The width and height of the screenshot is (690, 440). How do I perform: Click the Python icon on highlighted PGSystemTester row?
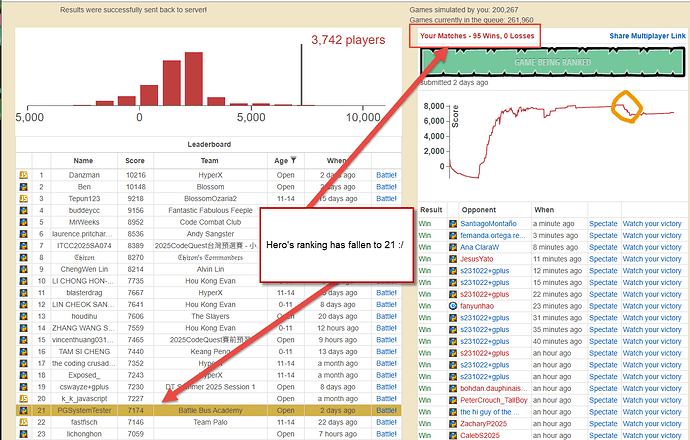[x=23, y=411]
